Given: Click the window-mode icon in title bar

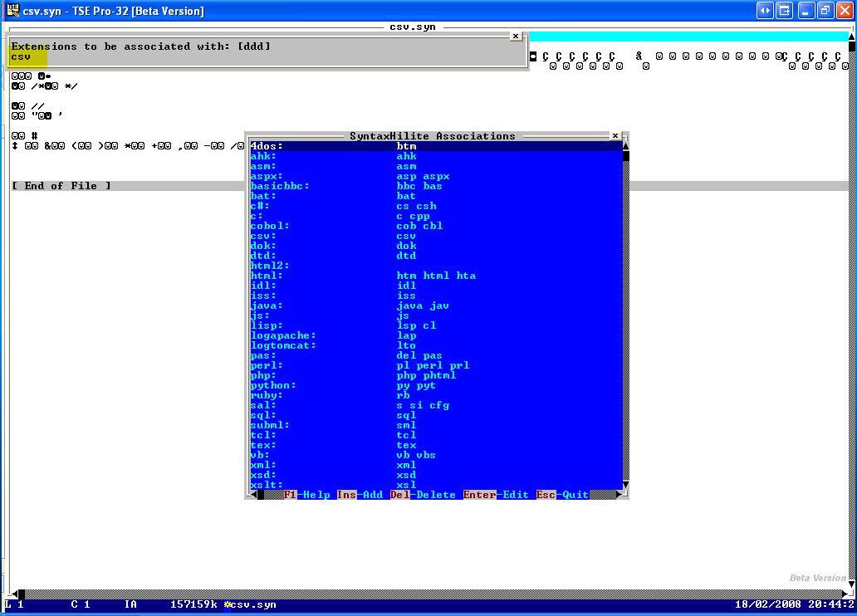Looking at the screenshot, I should [784, 11].
